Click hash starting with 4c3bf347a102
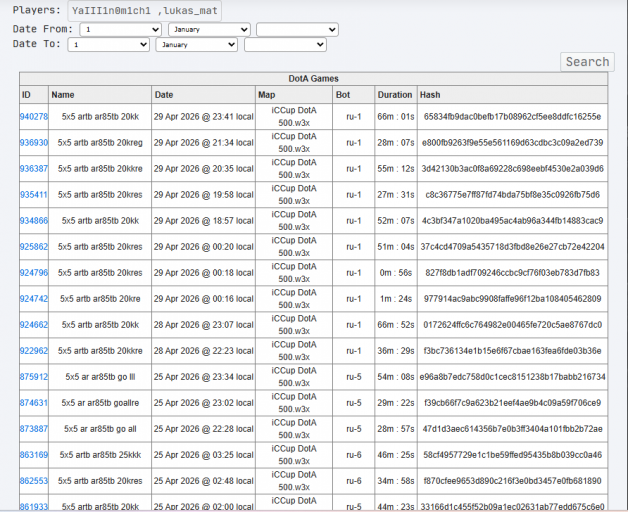 (512, 221)
